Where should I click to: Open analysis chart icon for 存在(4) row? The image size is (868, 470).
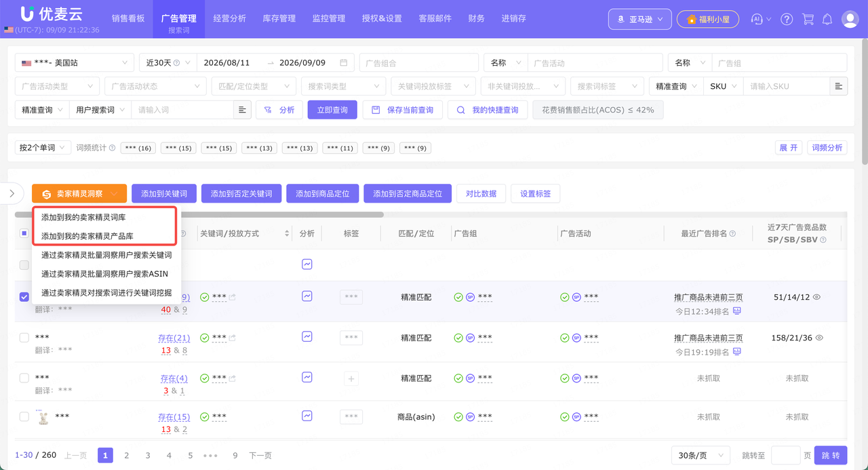coord(307,377)
